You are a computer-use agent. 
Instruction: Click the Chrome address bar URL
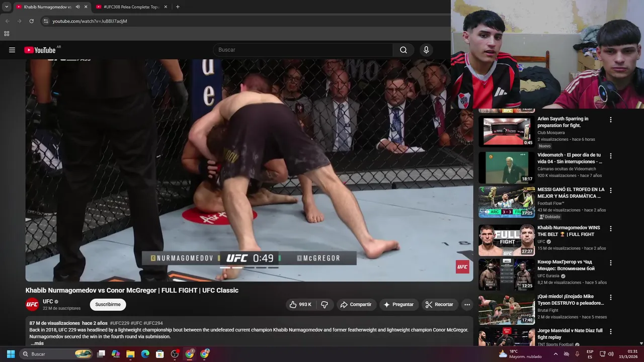click(x=90, y=21)
